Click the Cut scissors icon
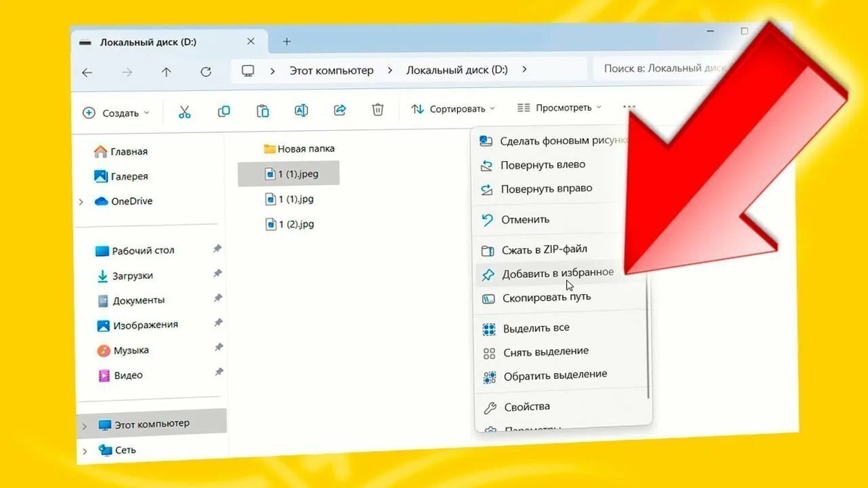The width and height of the screenshot is (868, 488). (184, 112)
